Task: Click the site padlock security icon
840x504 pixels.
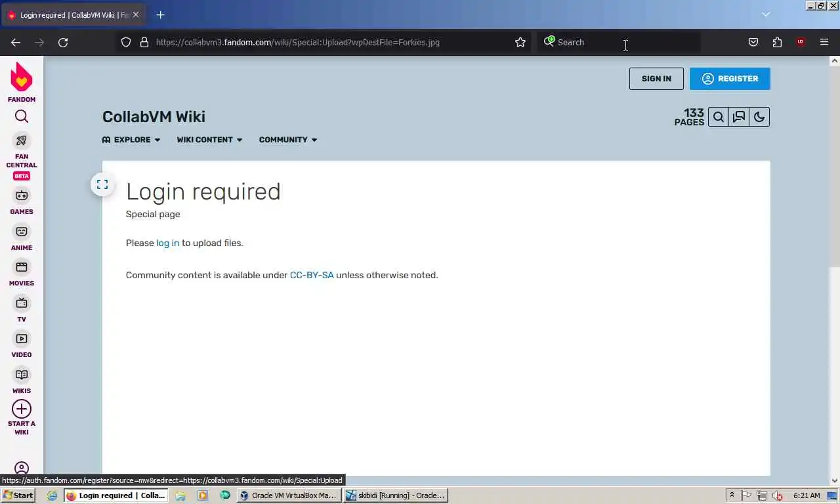Action: tap(144, 42)
